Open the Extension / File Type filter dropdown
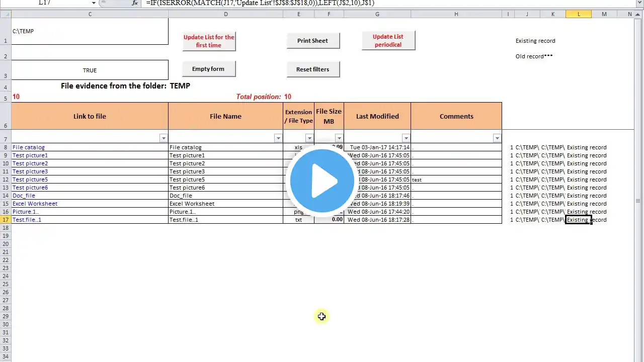644x362 pixels. (309, 138)
